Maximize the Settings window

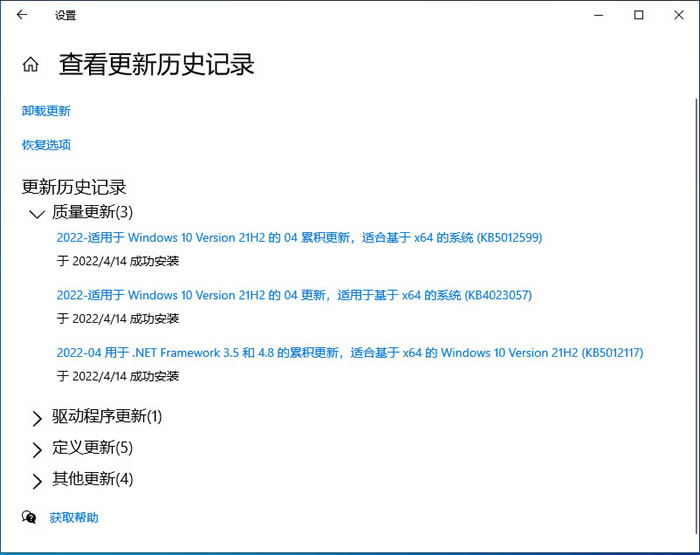pyautogui.click(x=639, y=15)
